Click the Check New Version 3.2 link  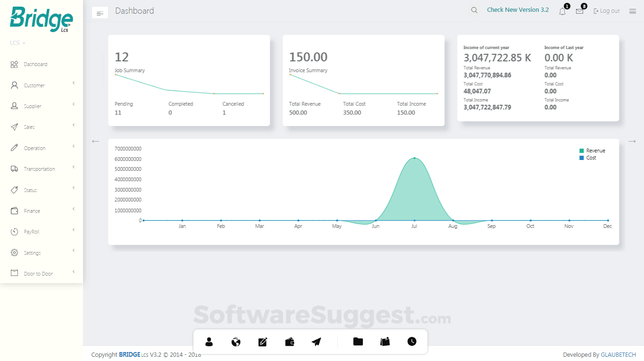tap(518, 9)
